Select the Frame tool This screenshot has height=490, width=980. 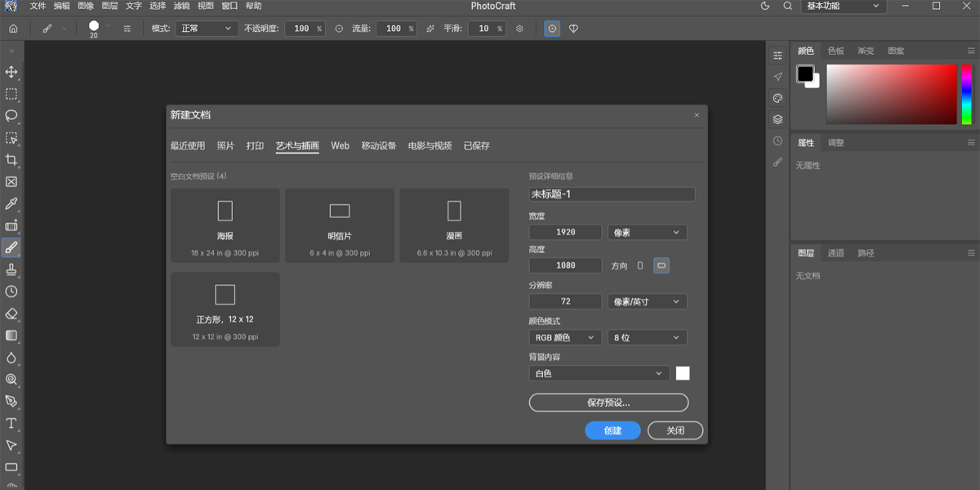[11, 181]
